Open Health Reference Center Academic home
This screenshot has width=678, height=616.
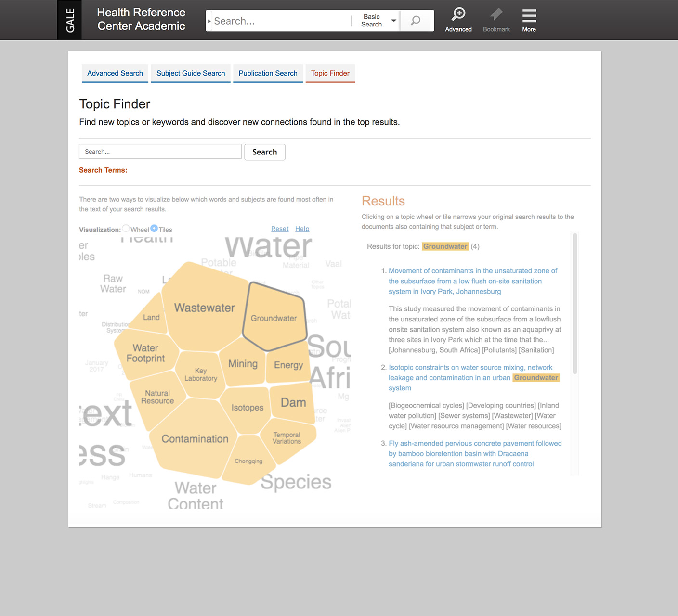tap(141, 19)
